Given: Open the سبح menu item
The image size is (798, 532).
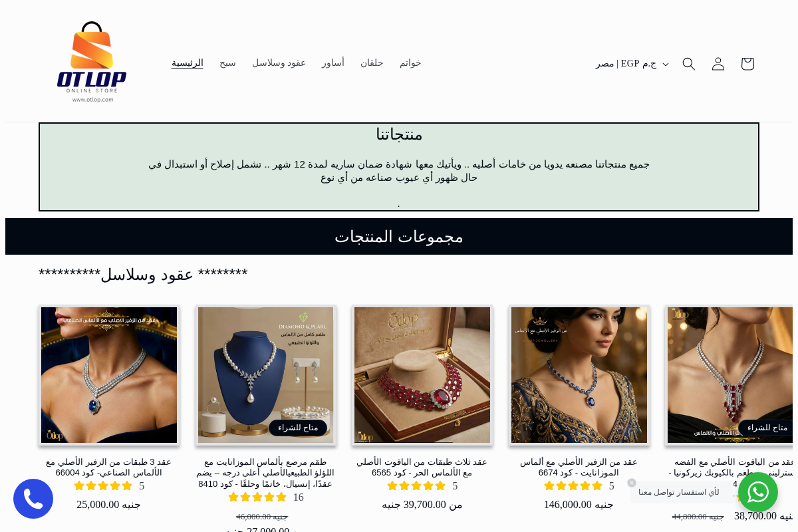Looking at the screenshot, I should (227, 63).
